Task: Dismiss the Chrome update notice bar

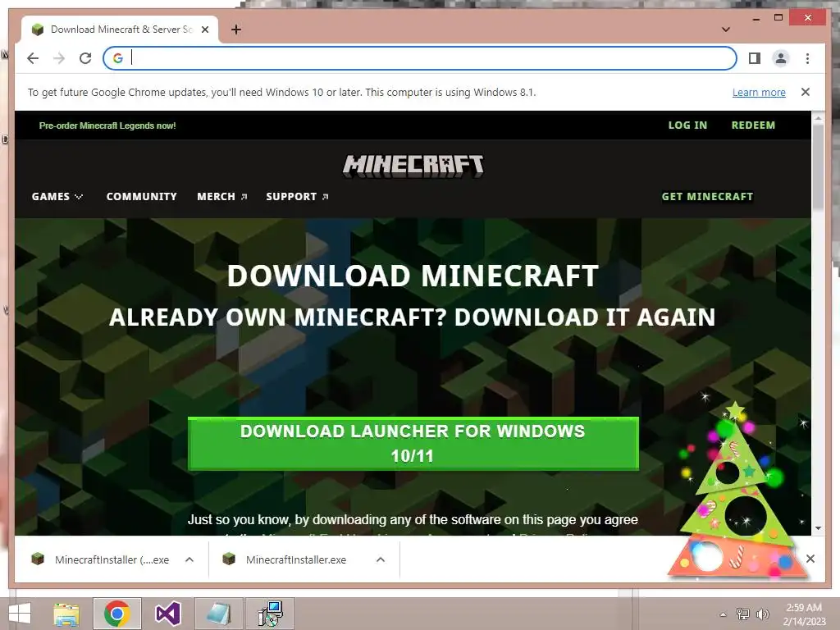Action: coord(806,92)
